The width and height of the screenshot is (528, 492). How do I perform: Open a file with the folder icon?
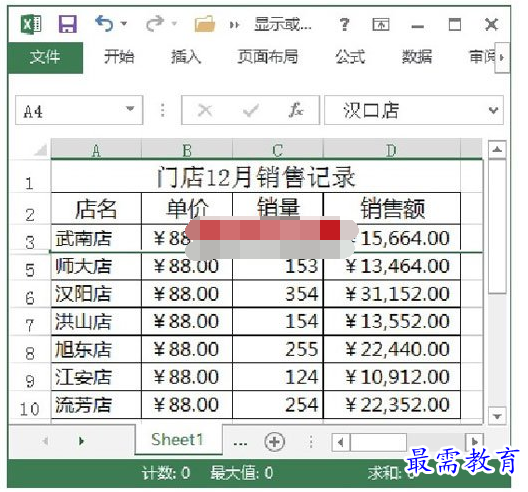(x=205, y=24)
